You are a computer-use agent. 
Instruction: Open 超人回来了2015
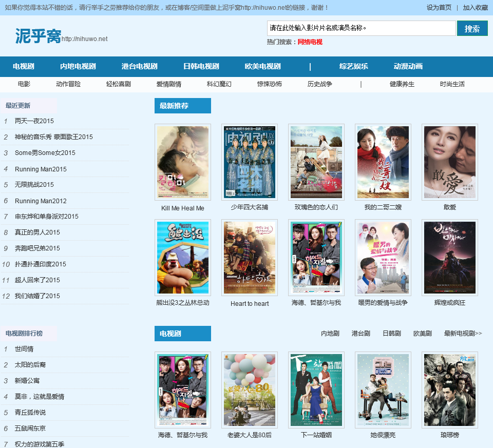pos(37,280)
